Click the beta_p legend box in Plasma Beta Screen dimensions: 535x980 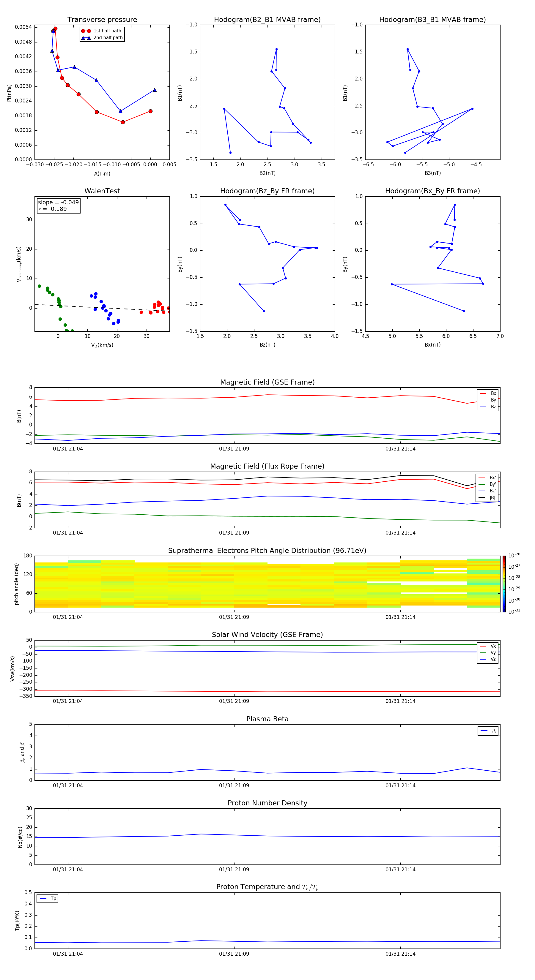(488, 731)
